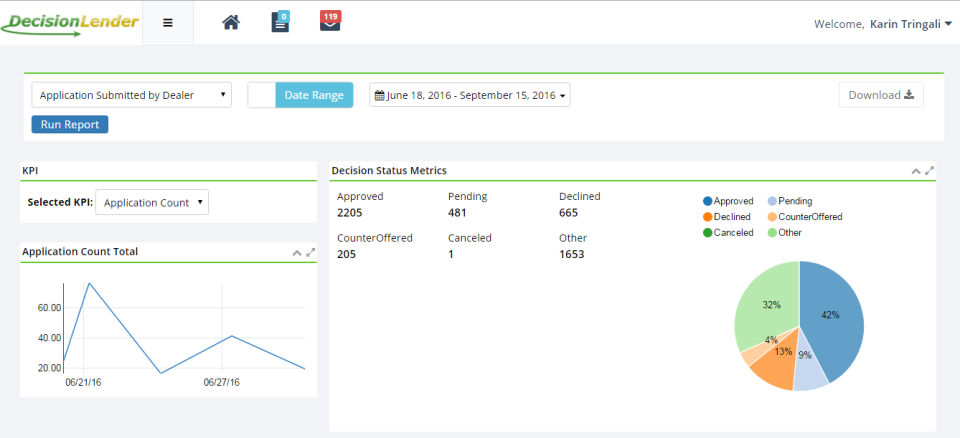The image size is (960, 438).
Task: Open the inbox icon with 119 badge
Action: [x=330, y=21]
